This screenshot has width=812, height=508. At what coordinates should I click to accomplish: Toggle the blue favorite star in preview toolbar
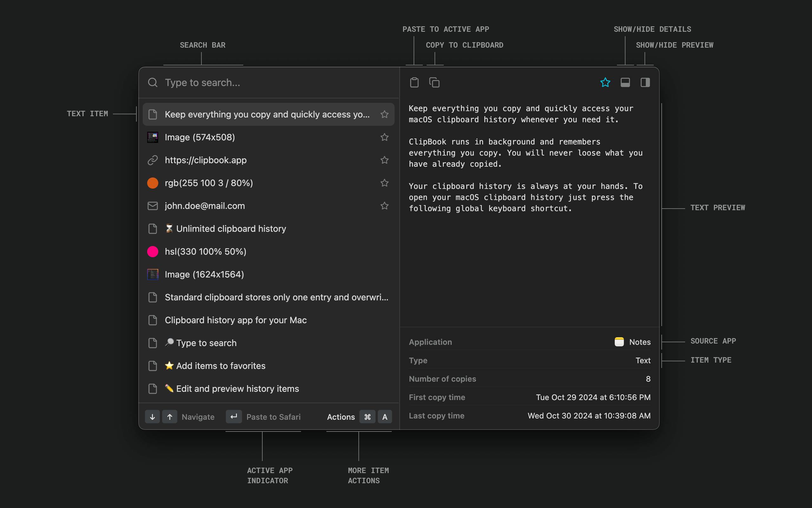tap(605, 82)
